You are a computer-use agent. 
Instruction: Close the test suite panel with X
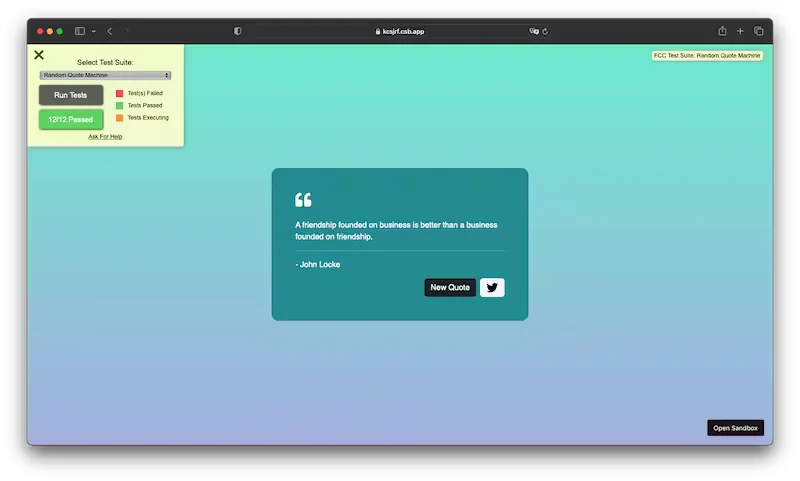(x=39, y=55)
